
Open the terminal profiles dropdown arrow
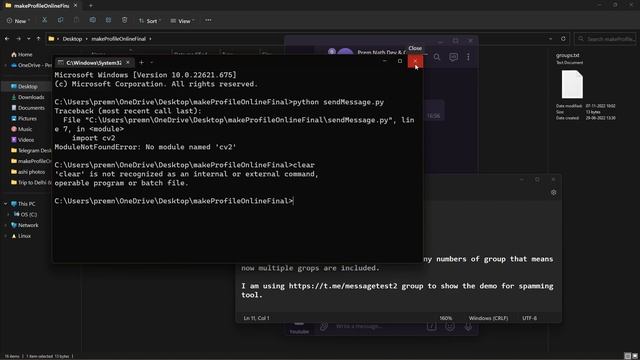(x=152, y=62)
